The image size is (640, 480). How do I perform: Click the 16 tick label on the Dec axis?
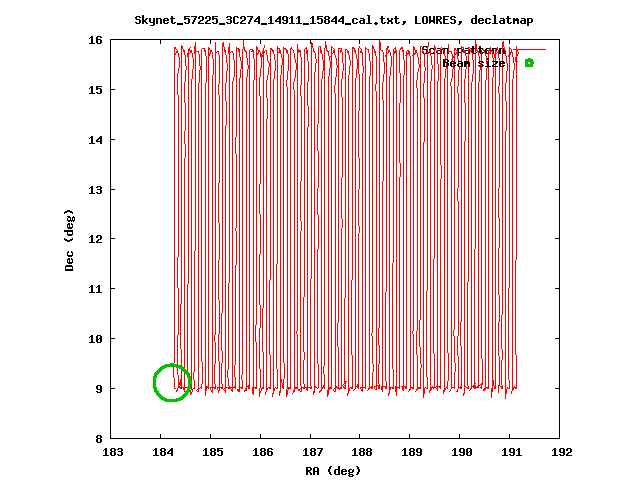95,40
